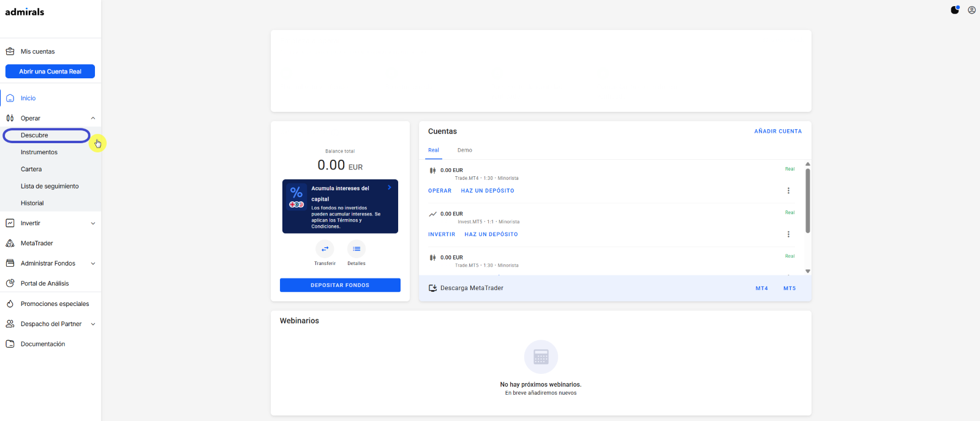Switch to the Demo accounts tab
This screenshot has width=980, height=421.
point(465,151)
